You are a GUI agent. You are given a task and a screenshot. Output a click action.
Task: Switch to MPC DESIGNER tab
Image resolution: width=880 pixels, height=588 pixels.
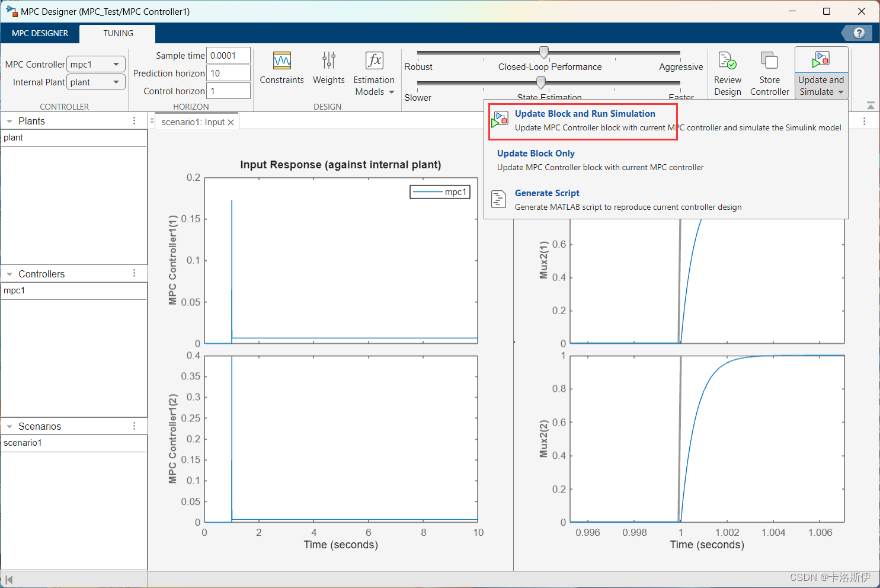point(40,33)
